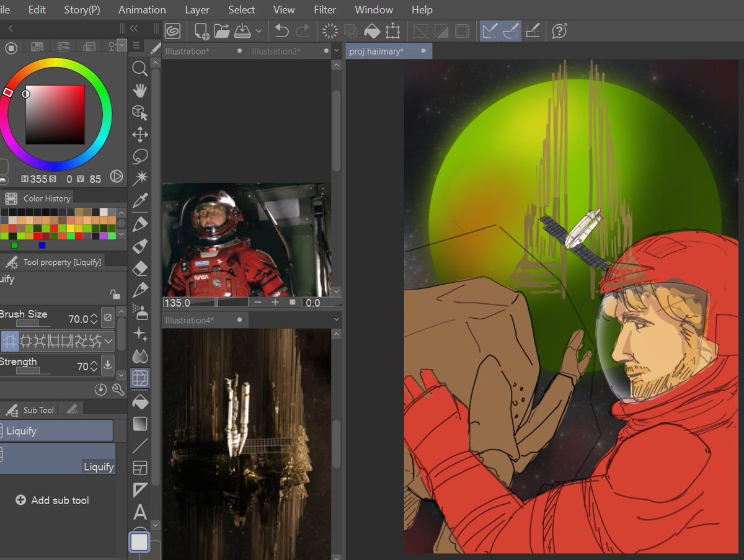The height and width of the screenshot is (560, 744).
Task: Select the Auto select magic wand tool
Action: [x=140, y=179]
